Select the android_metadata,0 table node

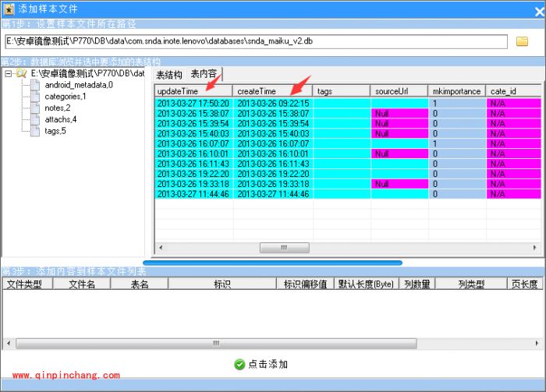tap(78, 85)
